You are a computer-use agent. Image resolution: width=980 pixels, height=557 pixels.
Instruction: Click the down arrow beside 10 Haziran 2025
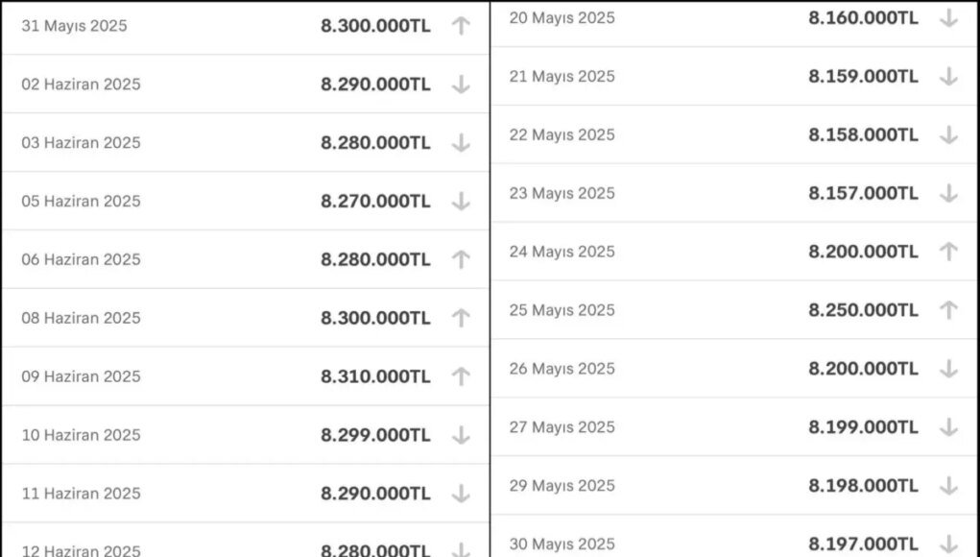(461, 435)
